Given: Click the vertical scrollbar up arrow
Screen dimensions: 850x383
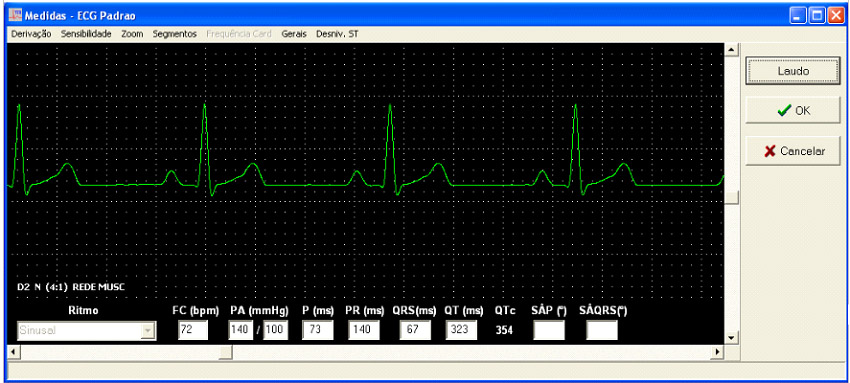Looking at the screenshot, I should click(x=732, y=50).
